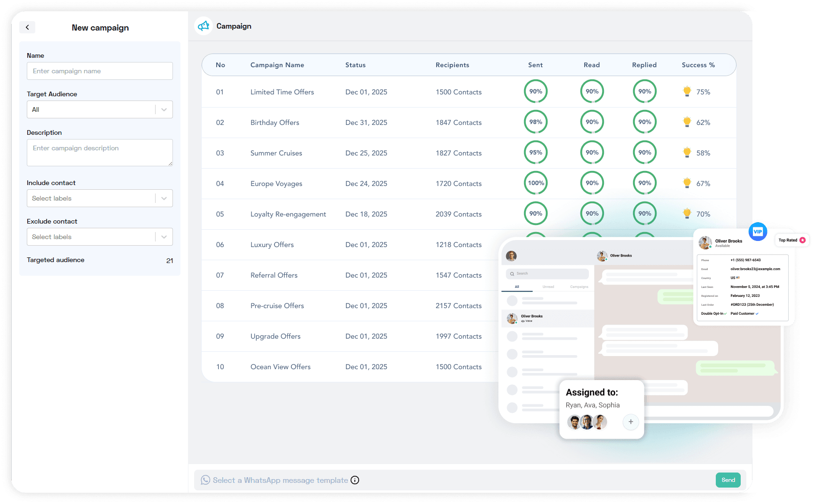Click the campaign Name input field
830x504 pixels.
pyautogui.click(x=100, y=71)
